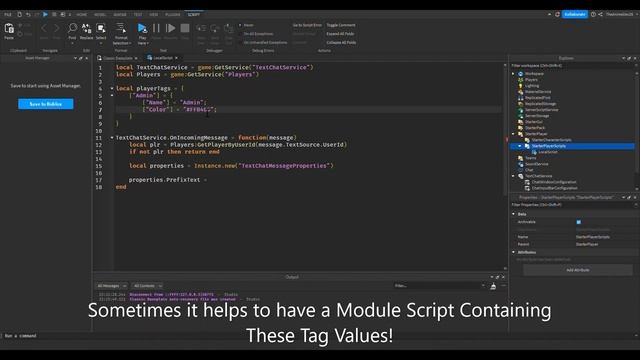Click the Step Over debugger icon

click(215, 28)
